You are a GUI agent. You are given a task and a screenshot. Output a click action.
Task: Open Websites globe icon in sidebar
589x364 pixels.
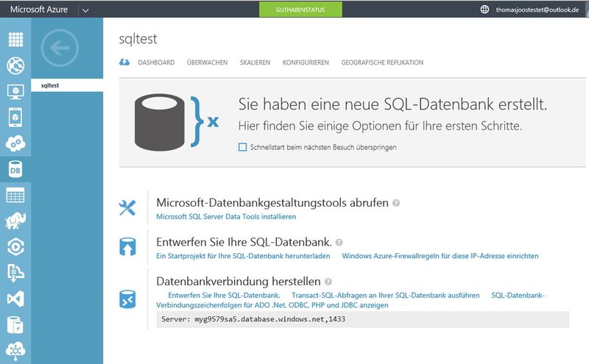[15, 65]
